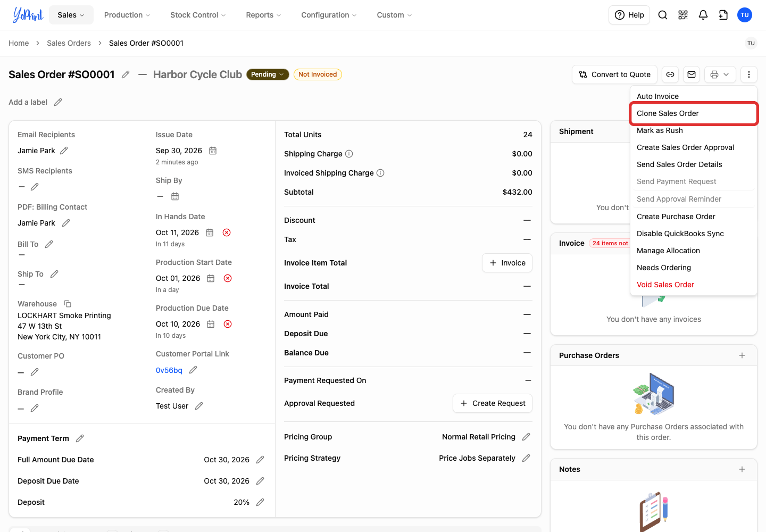Open the Issue Date calendar picker

[213, 151]
